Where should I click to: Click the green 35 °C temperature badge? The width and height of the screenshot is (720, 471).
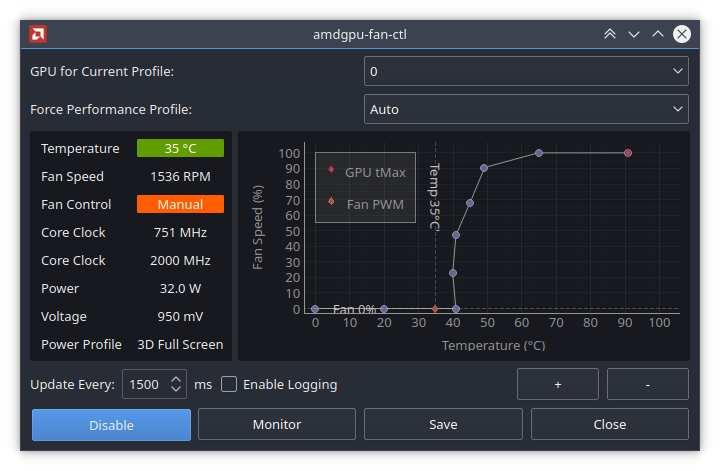[180, 148]
